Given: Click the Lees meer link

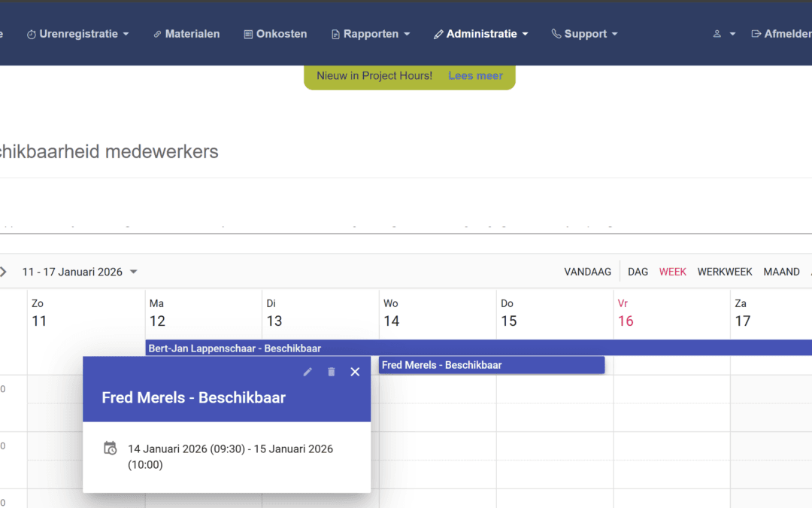Looking at the screenshot, I should (475, 75).
